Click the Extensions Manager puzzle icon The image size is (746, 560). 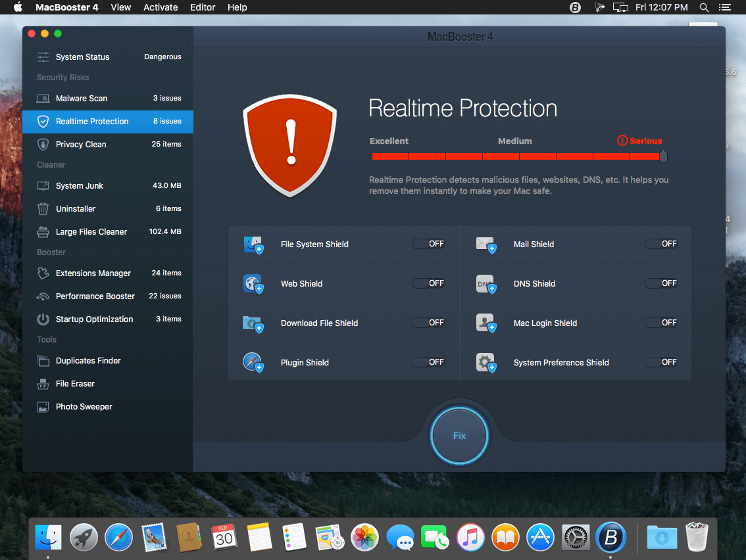click(x=43, y=273)
